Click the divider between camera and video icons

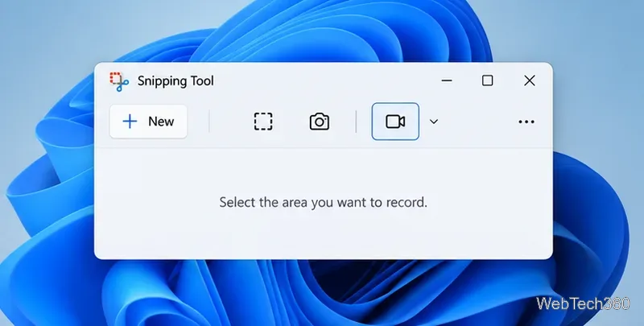pyautogui.click(x=356, y=122)
